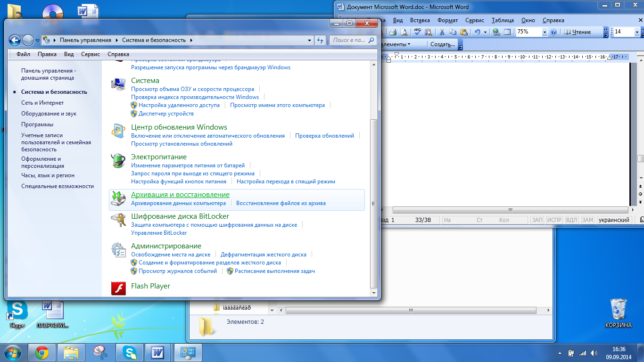Click the System category monitor icon
644x362 pixels.
click(x=118, y=84)
